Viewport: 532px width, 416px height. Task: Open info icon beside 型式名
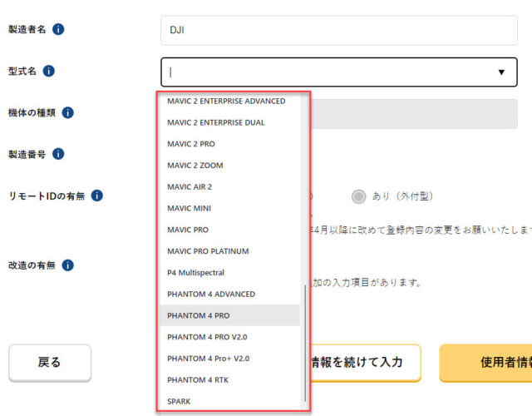(x=48, y=71)
